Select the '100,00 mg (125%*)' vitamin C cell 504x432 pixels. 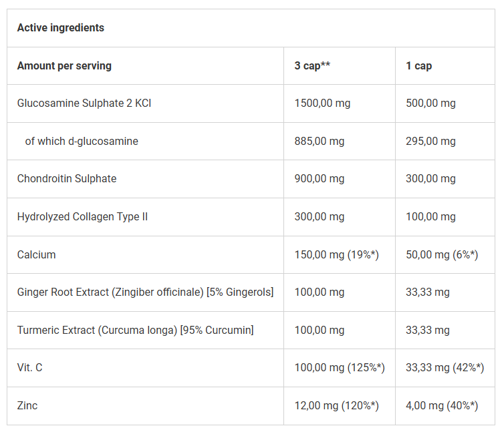340,368
